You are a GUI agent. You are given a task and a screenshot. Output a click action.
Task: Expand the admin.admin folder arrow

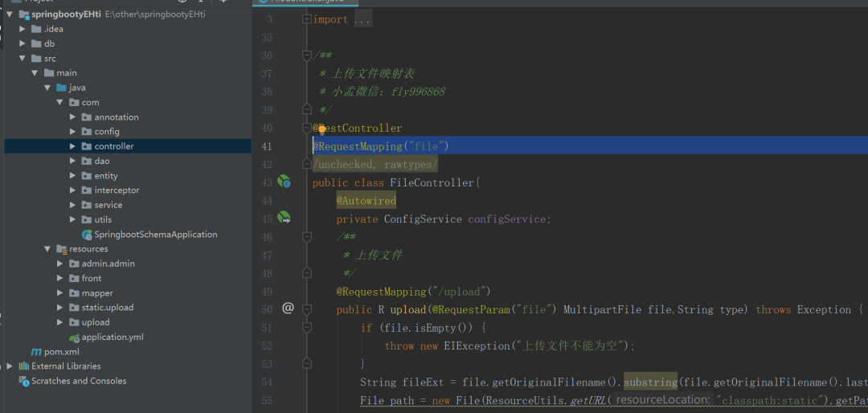click(60, 264)
